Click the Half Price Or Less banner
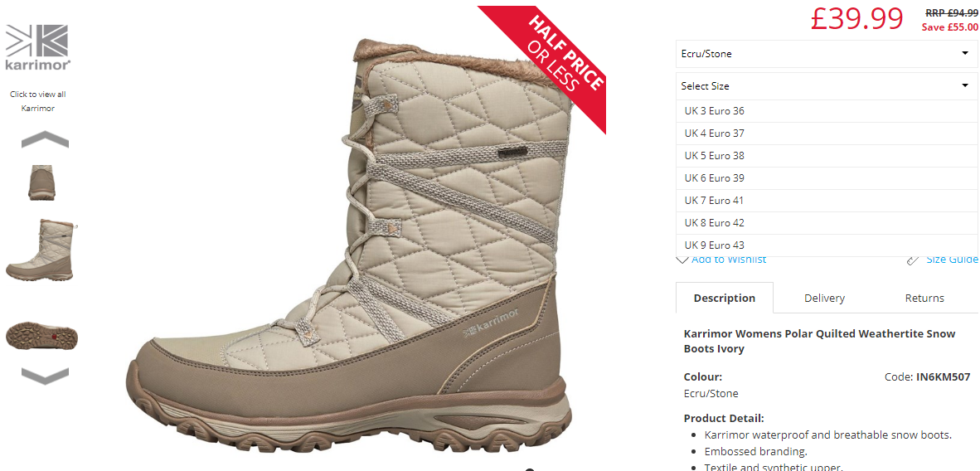980x471 pixels. [551, 61]
